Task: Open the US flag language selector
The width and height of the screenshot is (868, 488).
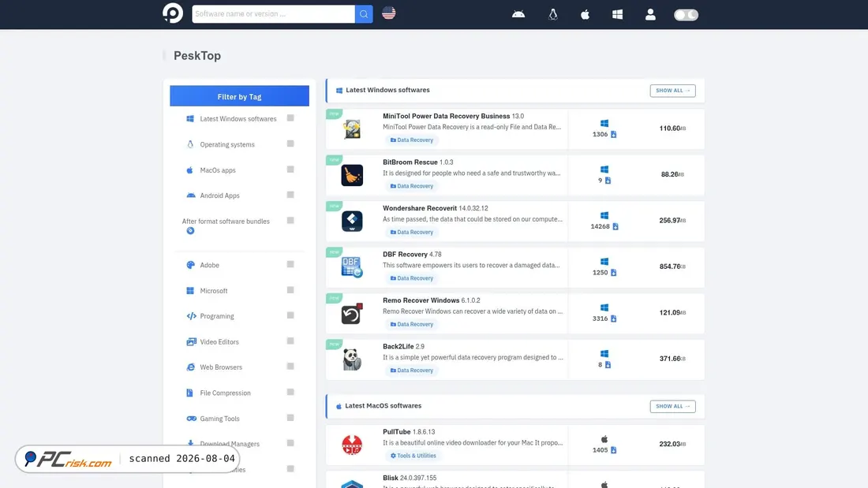Action: pyautogui.click(x=388, y=13)
